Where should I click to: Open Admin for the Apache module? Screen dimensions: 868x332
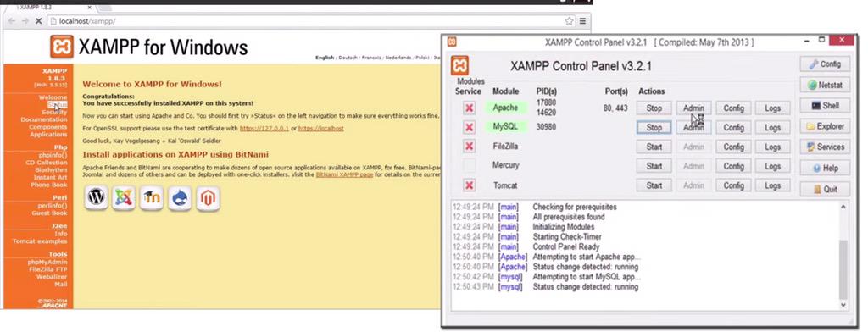click(x=693, y=108)
